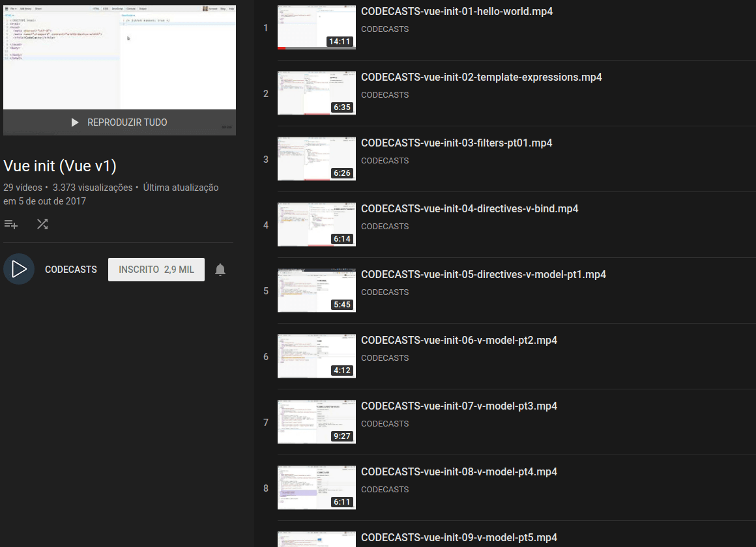
Task: Open the CODECASTS channel avatar
Action: pyautogui.click(x=19, y=269)
